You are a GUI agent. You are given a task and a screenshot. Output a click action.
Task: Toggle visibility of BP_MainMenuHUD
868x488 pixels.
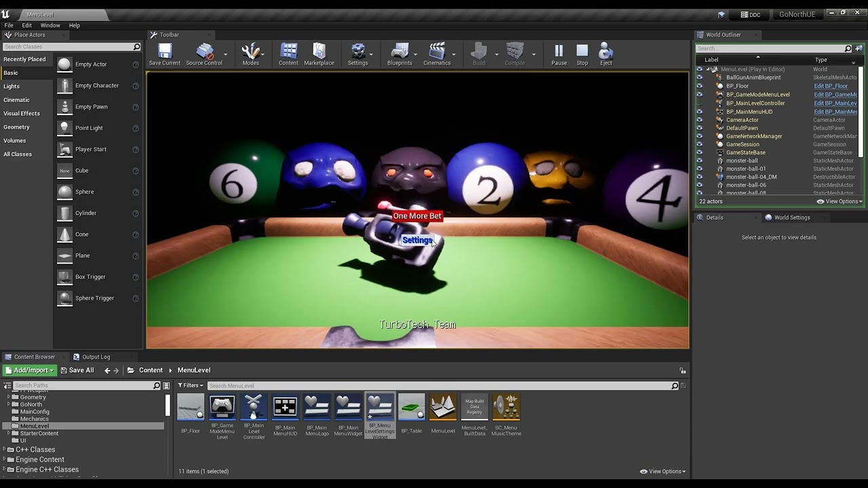700,112
